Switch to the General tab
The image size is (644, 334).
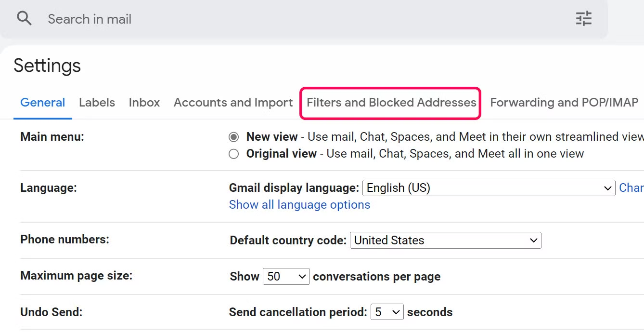[x=43, y=103]
